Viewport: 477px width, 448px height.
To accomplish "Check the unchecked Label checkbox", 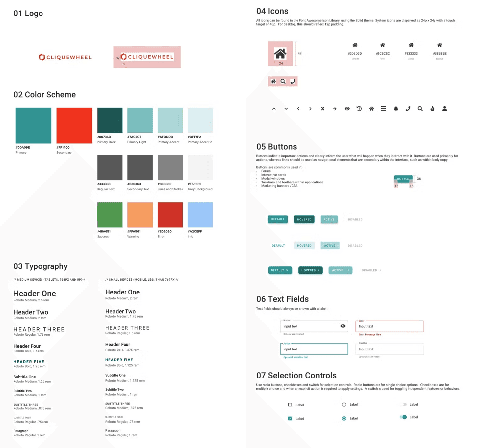I will coord(290,405).
